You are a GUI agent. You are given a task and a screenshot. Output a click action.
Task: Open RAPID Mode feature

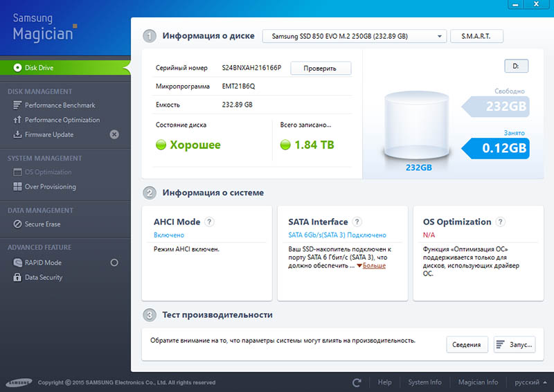43,262
